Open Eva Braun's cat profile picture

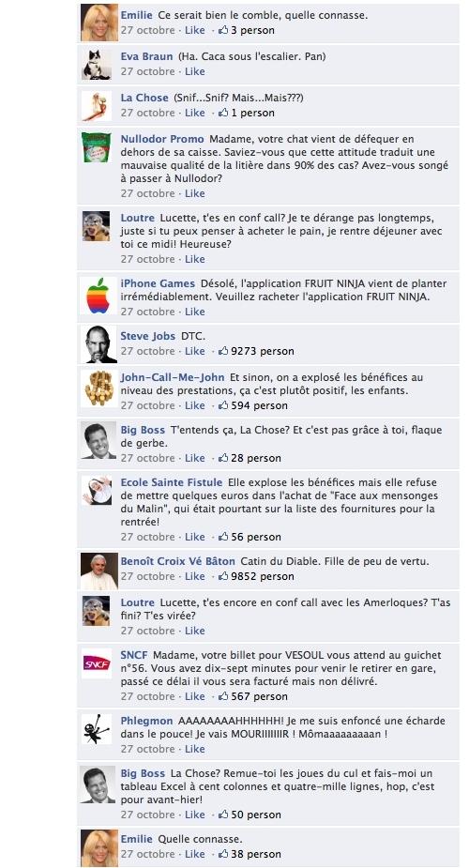click(97, 64)
